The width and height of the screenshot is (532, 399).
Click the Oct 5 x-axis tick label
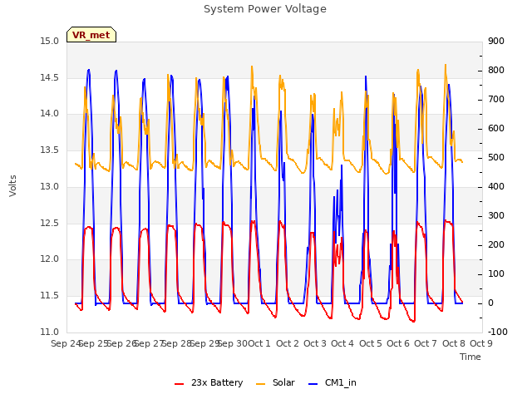click(x=371, y=343)
